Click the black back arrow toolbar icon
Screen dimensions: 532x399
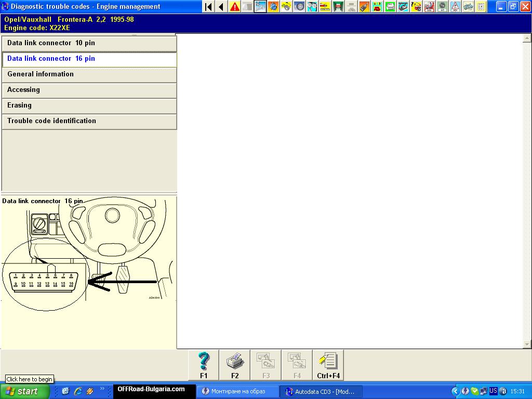pyautogui.click(x=221, y=6)
